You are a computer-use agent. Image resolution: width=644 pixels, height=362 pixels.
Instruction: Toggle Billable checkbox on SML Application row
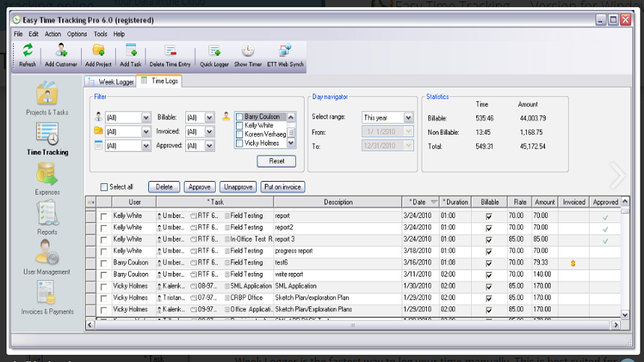click(488, 287)
